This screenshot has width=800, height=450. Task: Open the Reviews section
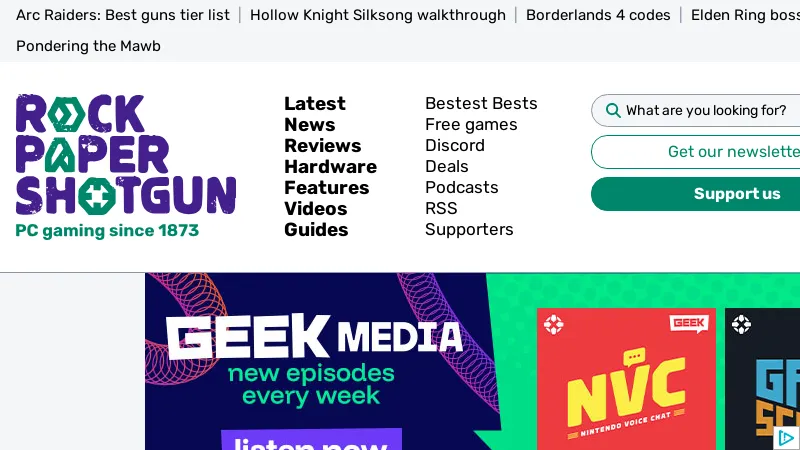click(322, 145)
